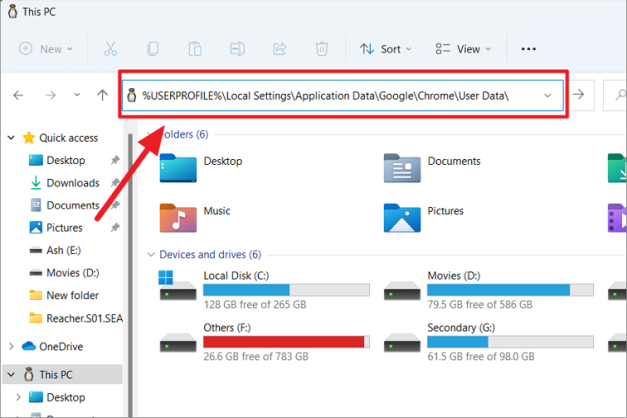The width and height of the screenshot is (627, 418).
Task: Expand the address bar history dropdown
Action: coord(547,95)
